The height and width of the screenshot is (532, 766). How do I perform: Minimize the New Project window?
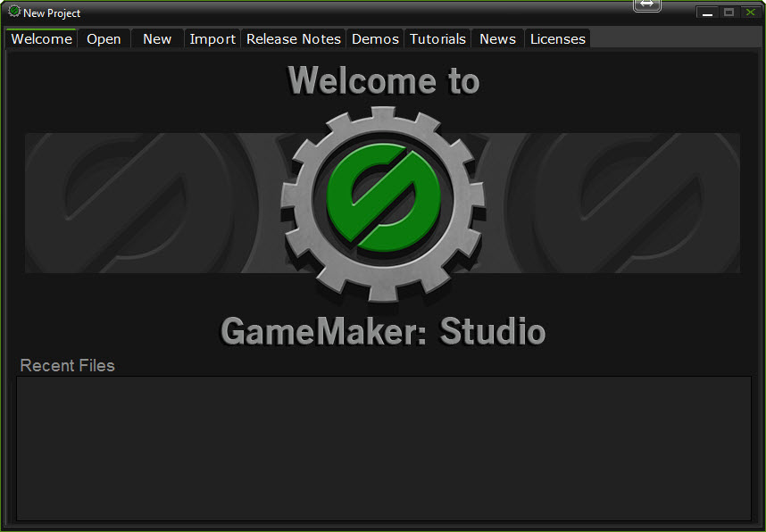[707, 12]
